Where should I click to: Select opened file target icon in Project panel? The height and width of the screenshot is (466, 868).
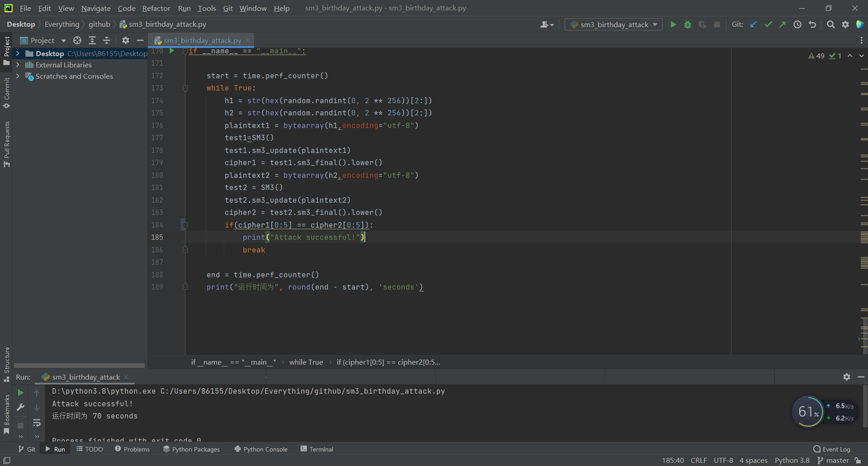pyautogui.click(x=77, y=40)
